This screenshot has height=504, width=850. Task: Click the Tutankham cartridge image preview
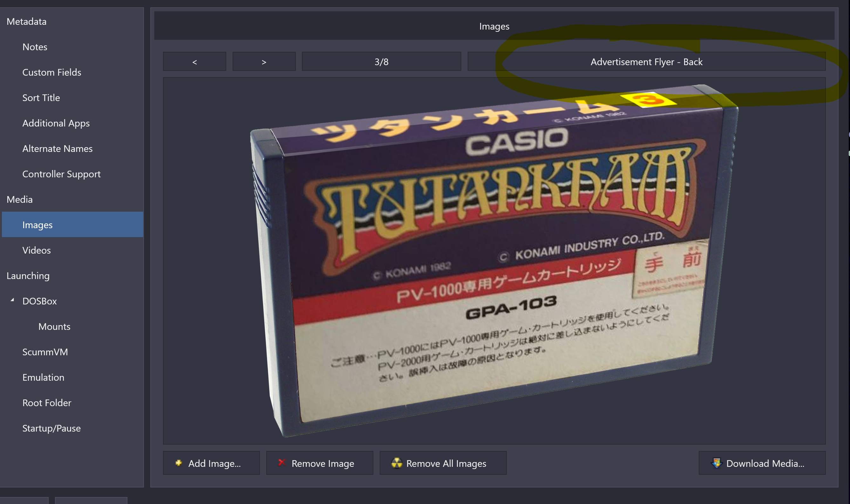[494, 261]
